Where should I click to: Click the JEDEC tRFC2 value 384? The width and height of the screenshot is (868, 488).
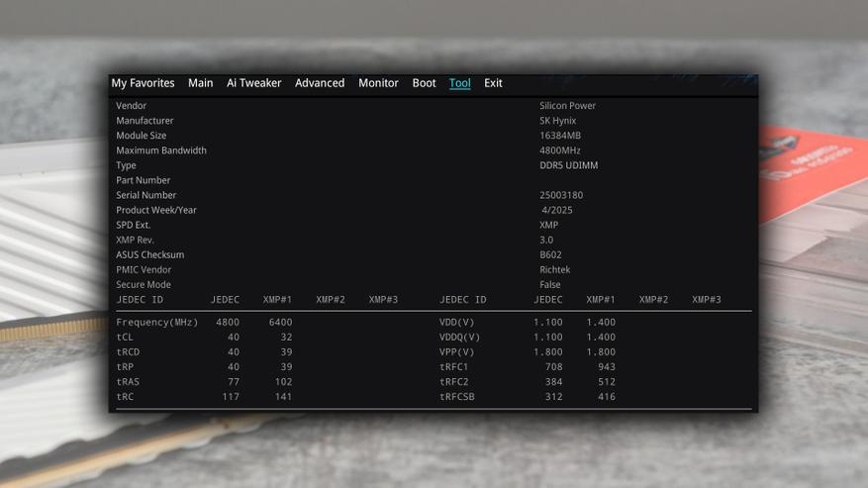553,382
